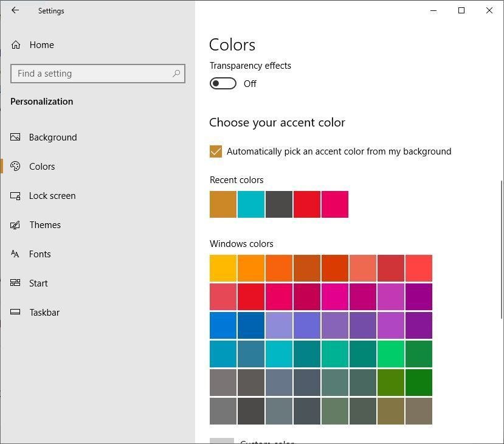Viewport: 504px width, 444px height.
Task: Open Start via its tiles icon
Action: click(16, 283)
